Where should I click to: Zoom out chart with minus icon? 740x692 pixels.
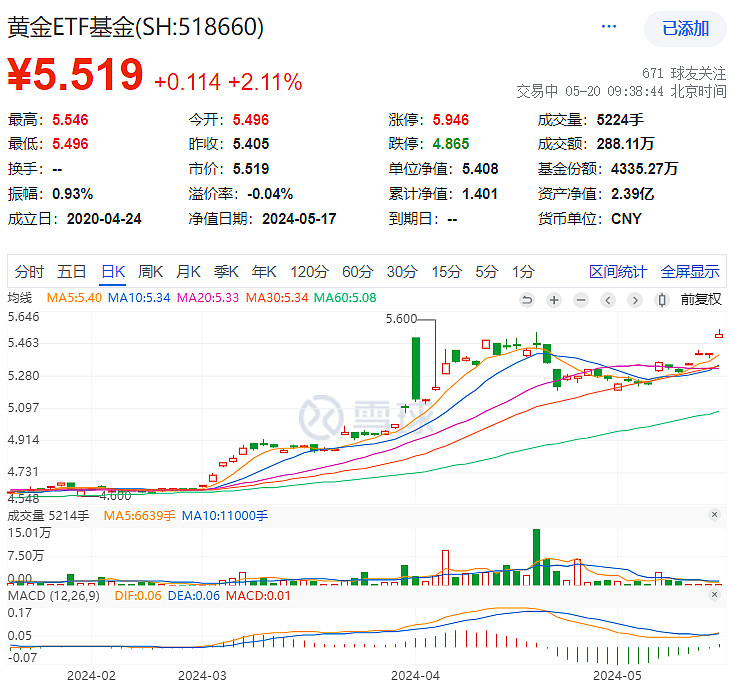(x=581, y=300)
